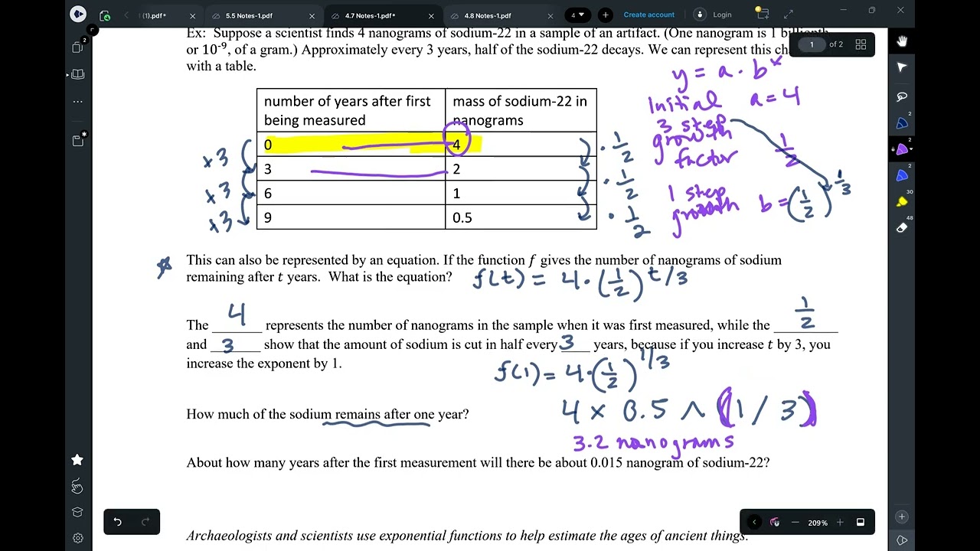Click the Create account link
This screenshot has width=980, height=551.
coord(649,15)
